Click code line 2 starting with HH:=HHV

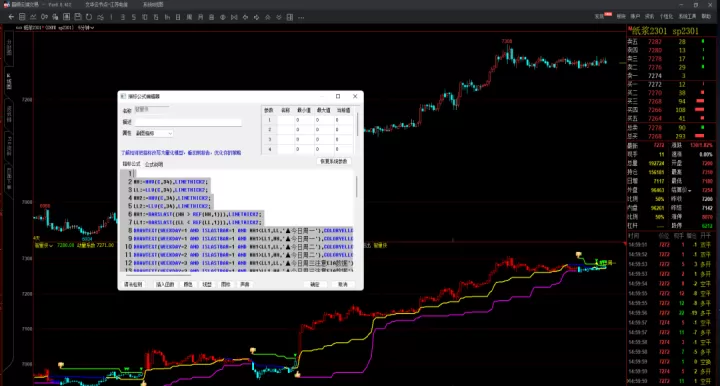coord(171,182)
